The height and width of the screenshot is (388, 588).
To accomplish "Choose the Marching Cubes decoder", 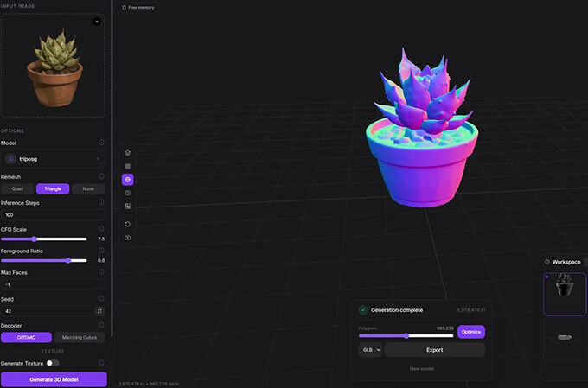I will pyautogui.click(x=80, y=338).
